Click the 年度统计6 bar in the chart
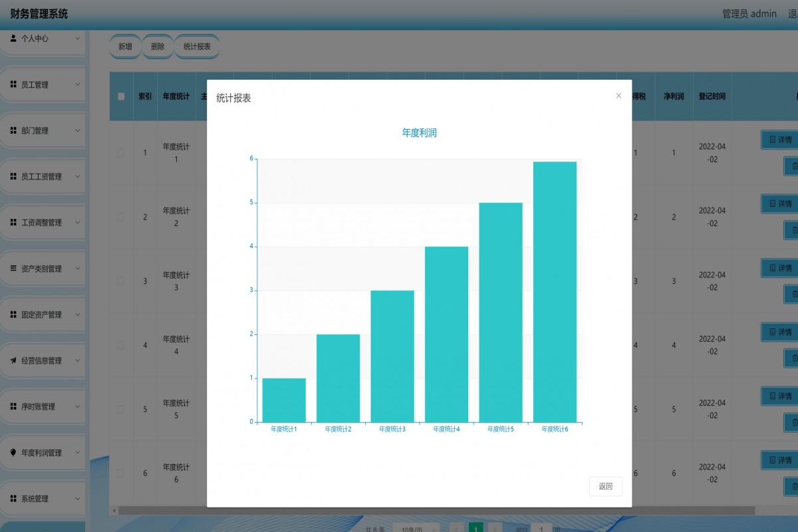Viewport: 798px width, 532px height. [555, 291]
